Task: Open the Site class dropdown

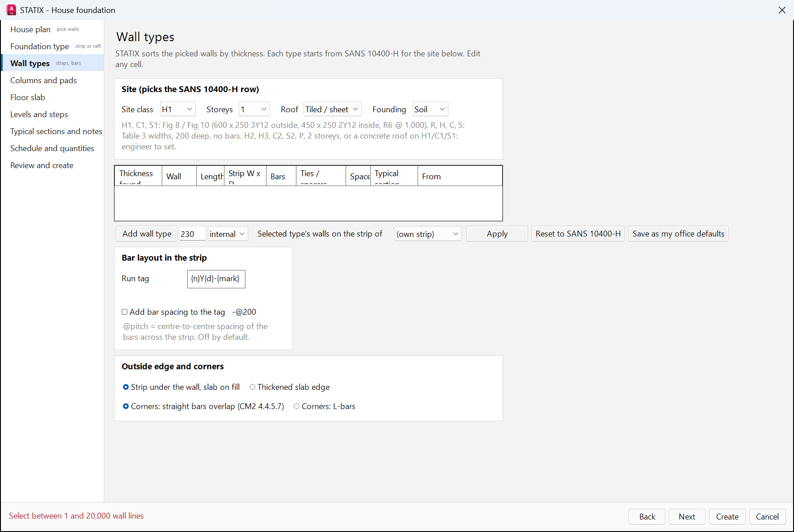Action: (x=177, y=109)
